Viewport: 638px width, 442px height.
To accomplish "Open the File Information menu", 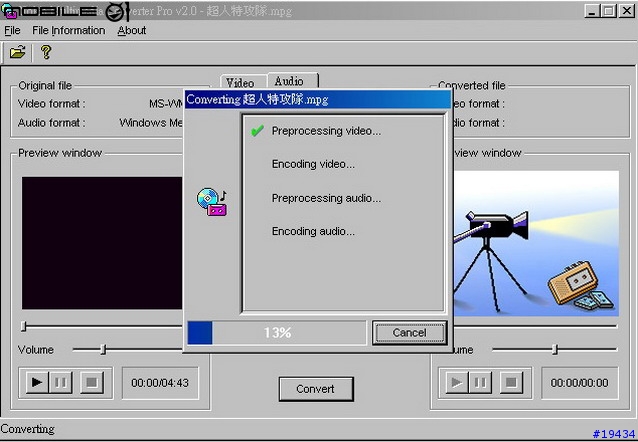I will pyautogui.click(x=68, y=31).
